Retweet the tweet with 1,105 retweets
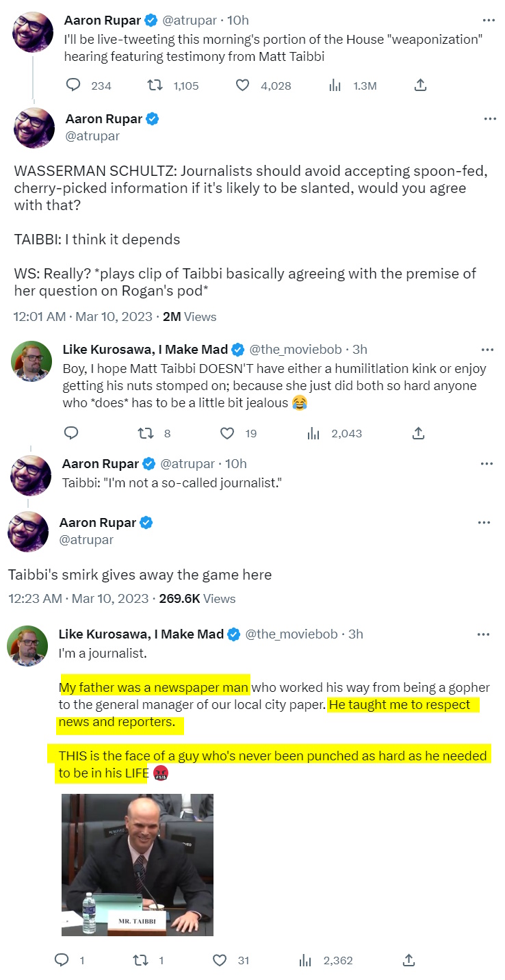 (156, 85)
